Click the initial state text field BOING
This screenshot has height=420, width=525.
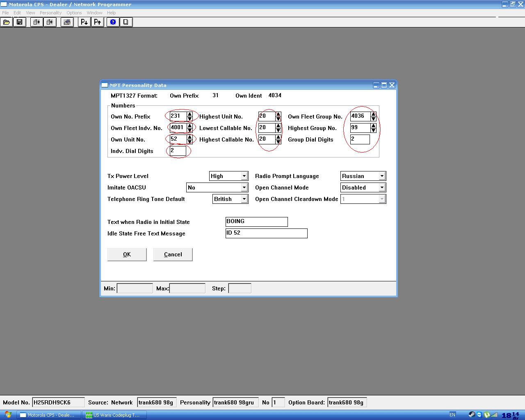(x=257, y=222)
